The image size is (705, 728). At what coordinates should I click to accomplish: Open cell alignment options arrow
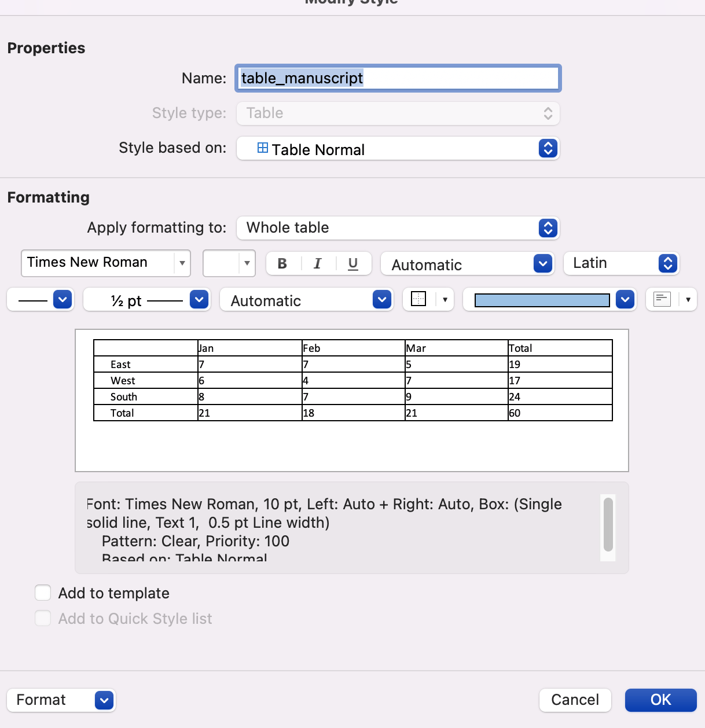click(688, 299)
